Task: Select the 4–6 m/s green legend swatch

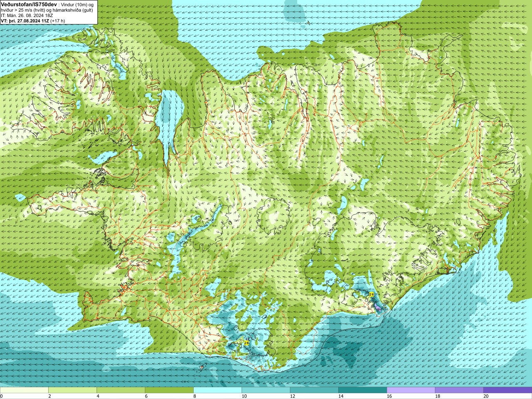Action: click(121, 390)
